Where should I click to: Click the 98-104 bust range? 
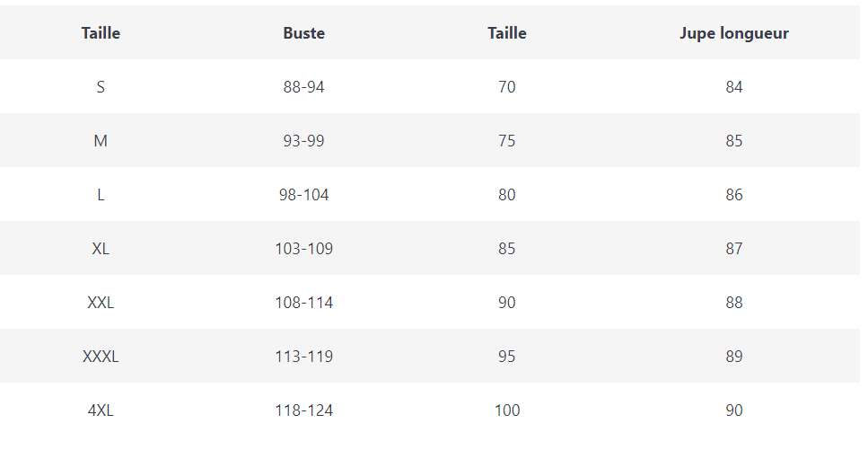pyautogui.click(x=303, y=195)
